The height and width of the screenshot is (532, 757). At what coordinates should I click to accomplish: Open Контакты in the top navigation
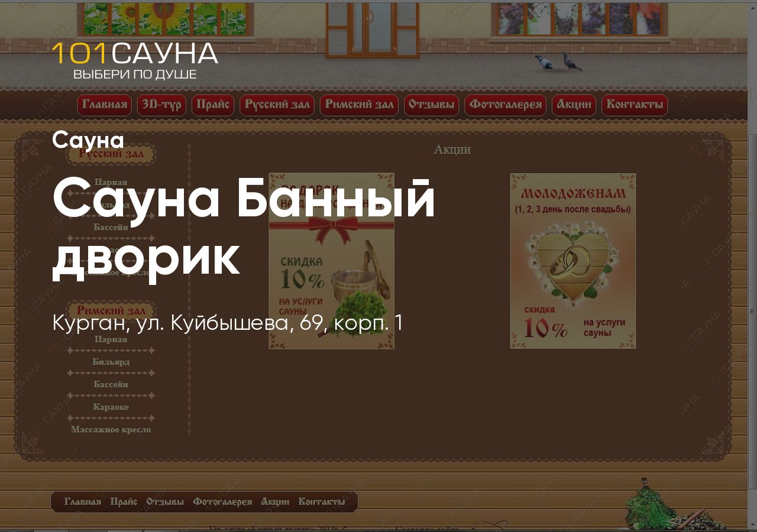(x=635, y=105)
